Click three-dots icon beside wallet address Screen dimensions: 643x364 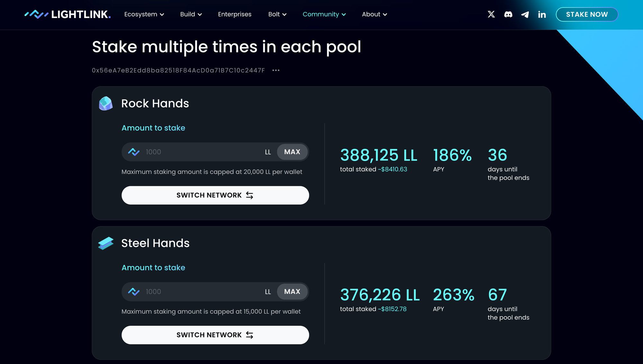point(276,70)
